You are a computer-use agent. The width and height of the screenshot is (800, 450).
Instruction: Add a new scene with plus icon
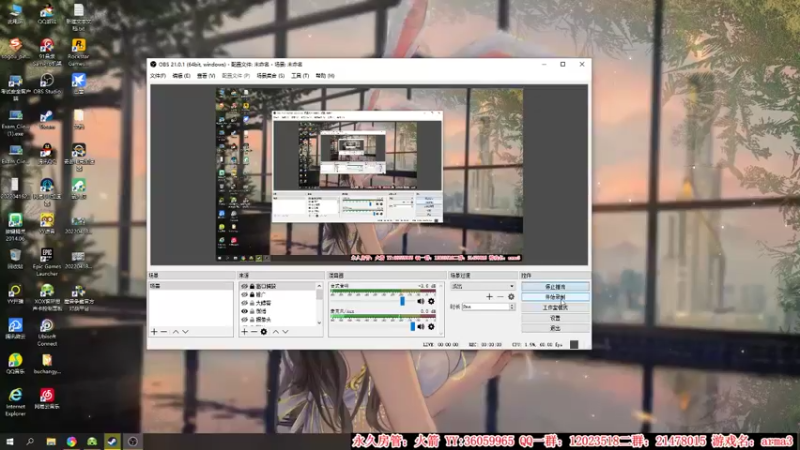(154, 332)
